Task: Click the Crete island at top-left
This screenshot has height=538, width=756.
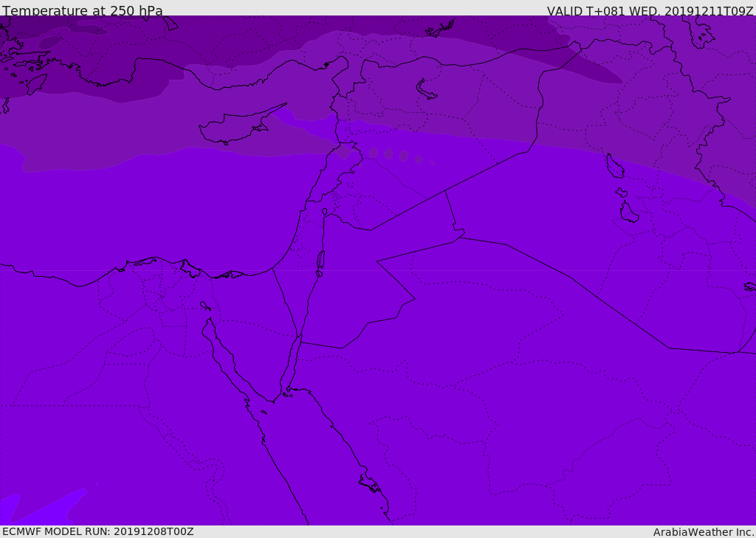Action: click(36, 84)
